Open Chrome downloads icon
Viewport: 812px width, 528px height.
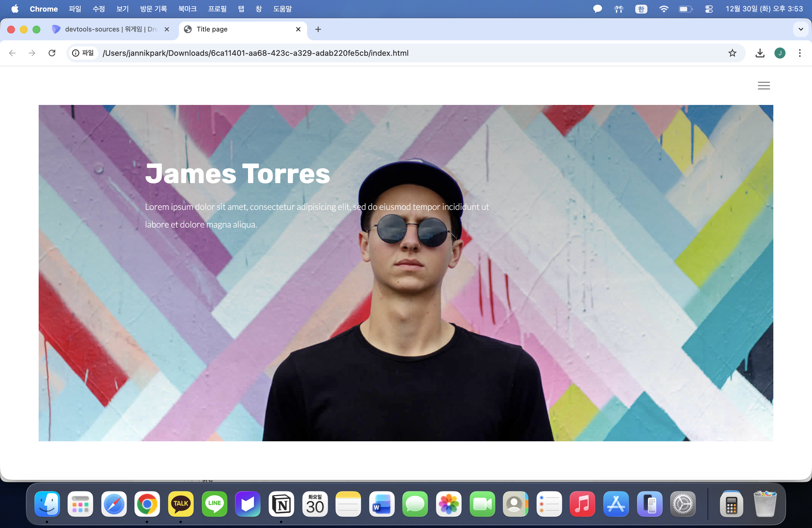(x=760, y=53)
